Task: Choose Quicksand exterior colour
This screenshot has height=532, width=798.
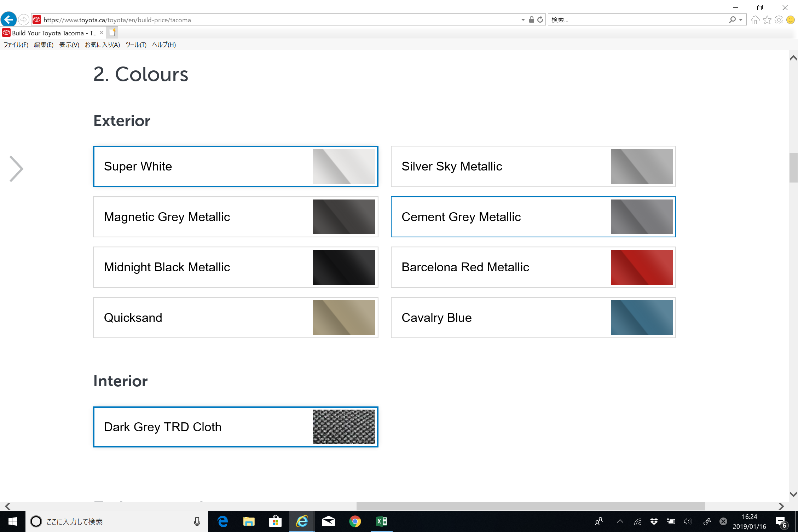Action: click(x=236, y=318)
